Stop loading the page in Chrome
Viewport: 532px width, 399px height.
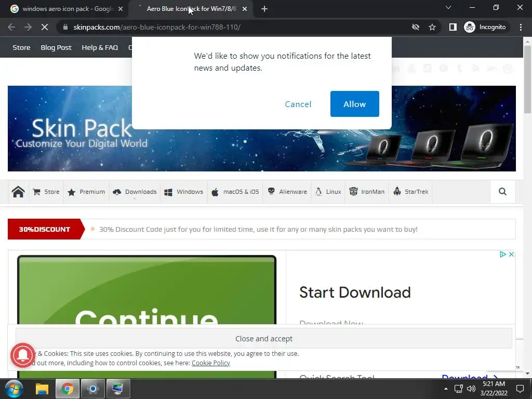pyautogui.click(x=45, y=27)
